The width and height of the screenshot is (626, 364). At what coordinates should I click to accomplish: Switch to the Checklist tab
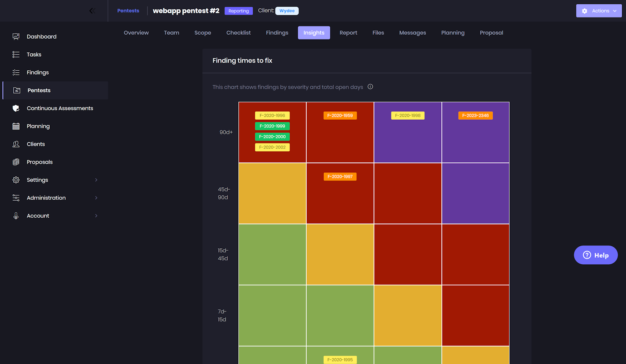[238, 33]
